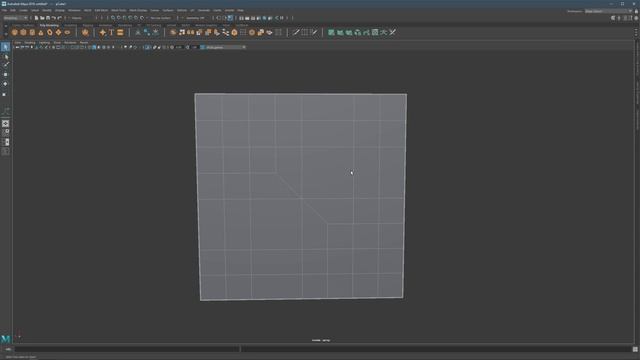
Task: Open shelf options gear menu at shelf left
Action: pos(5,34)
